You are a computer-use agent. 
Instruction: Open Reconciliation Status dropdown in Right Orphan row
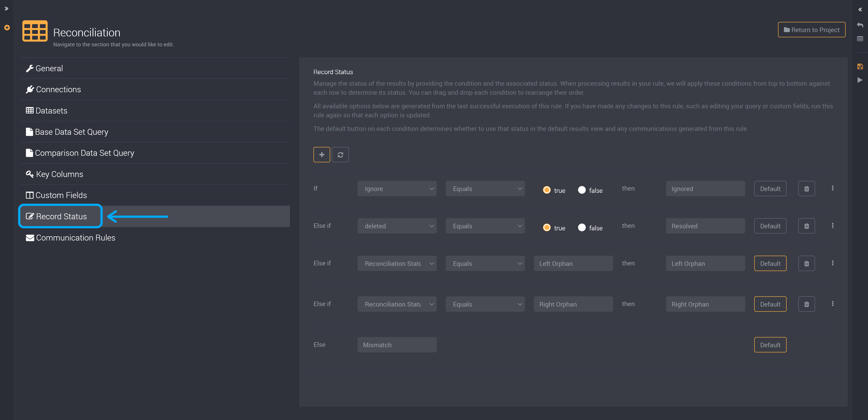click(x=397, y=304)
